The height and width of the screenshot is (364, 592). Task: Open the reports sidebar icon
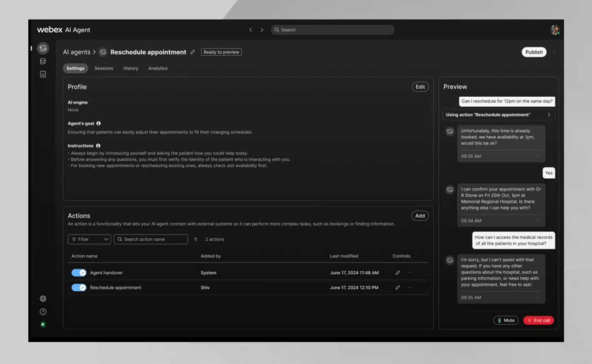[x=43, y=74]
